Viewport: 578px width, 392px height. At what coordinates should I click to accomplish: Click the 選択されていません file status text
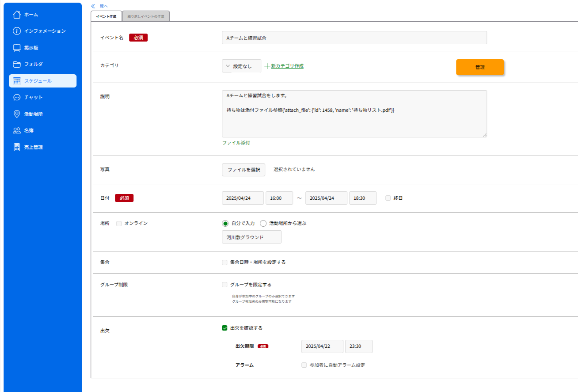(294, 169)
